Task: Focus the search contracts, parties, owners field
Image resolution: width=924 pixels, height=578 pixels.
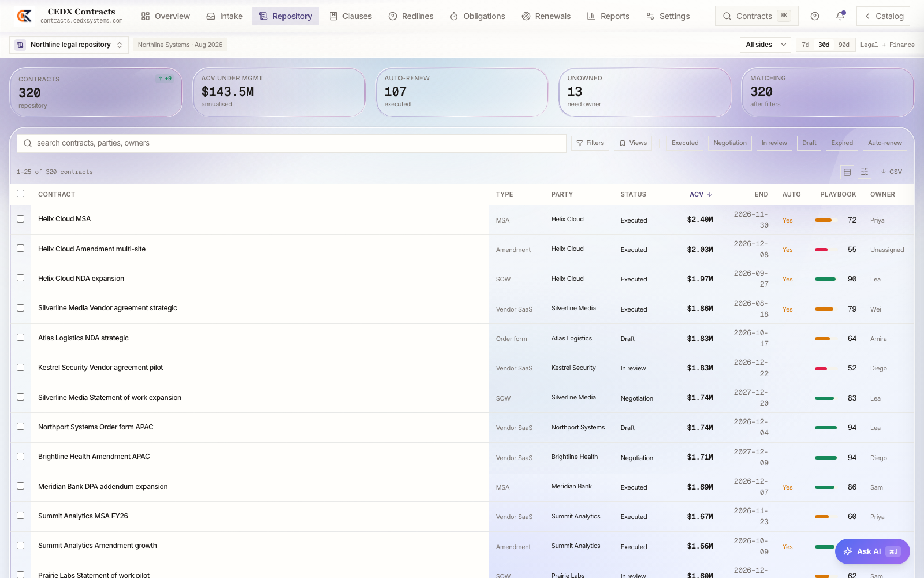Action: [x=292, y=143]
